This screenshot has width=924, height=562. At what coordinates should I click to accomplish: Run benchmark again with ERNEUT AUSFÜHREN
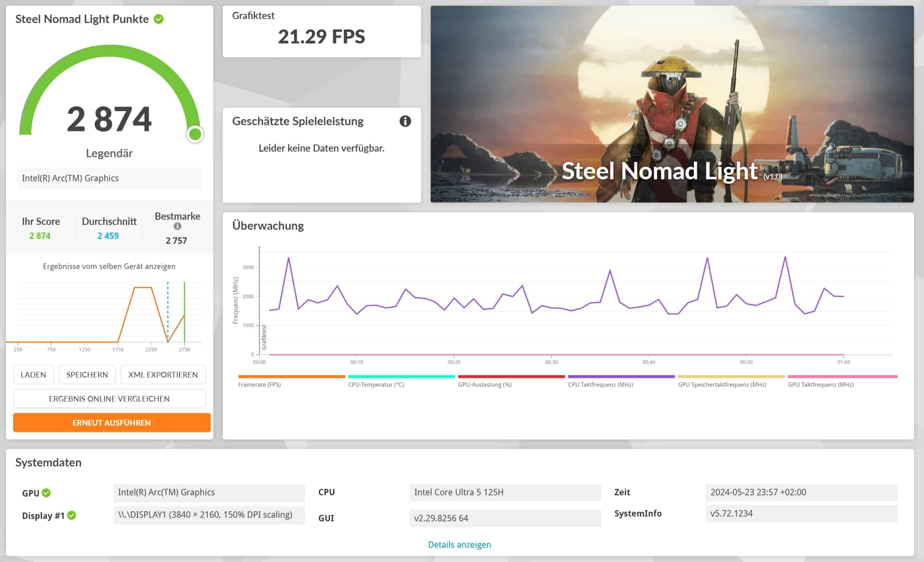[112, 423]
